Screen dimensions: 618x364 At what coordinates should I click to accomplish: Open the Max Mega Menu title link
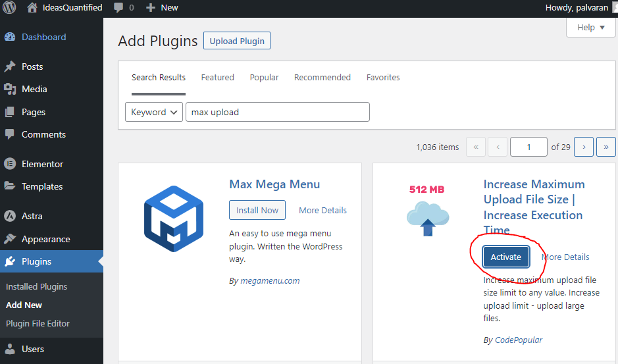click(274, 184)
